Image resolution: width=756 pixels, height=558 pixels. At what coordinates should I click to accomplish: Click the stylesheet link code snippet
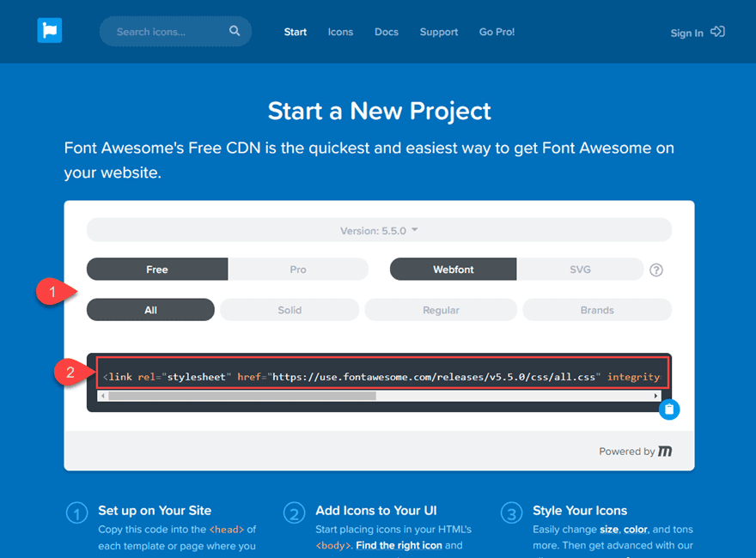click(383, 377)
